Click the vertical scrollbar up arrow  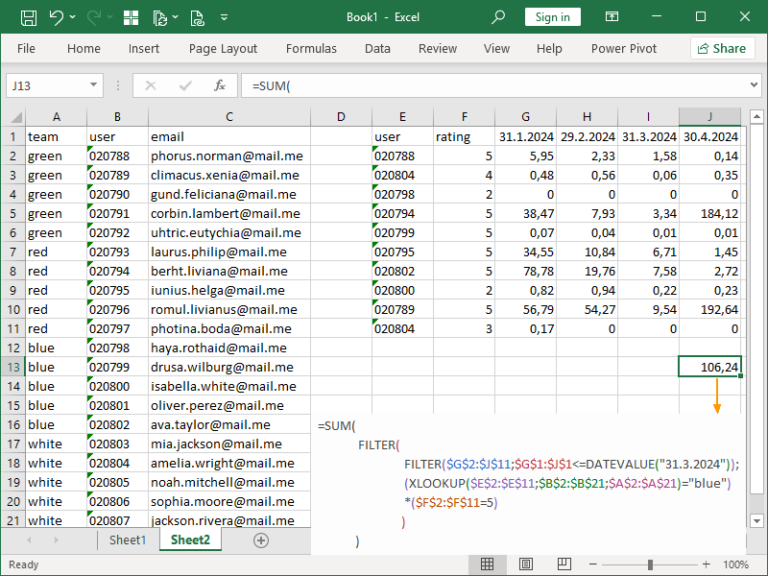pos(757,117)
